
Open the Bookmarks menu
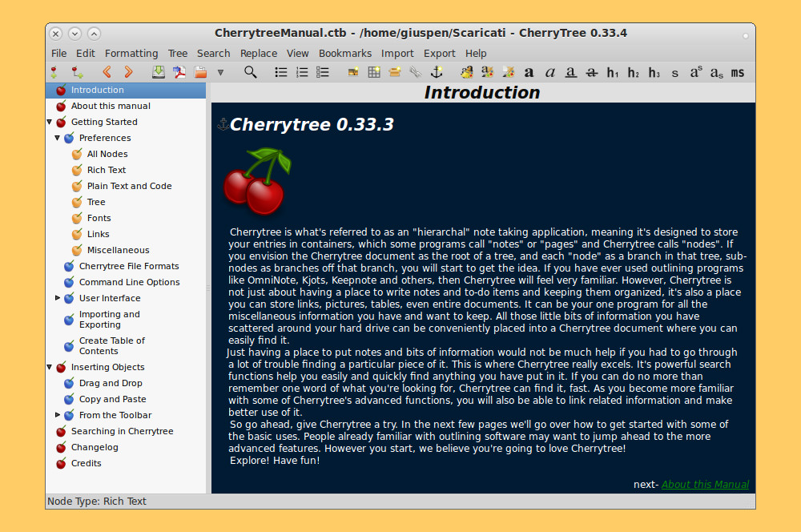click(345, 54)
